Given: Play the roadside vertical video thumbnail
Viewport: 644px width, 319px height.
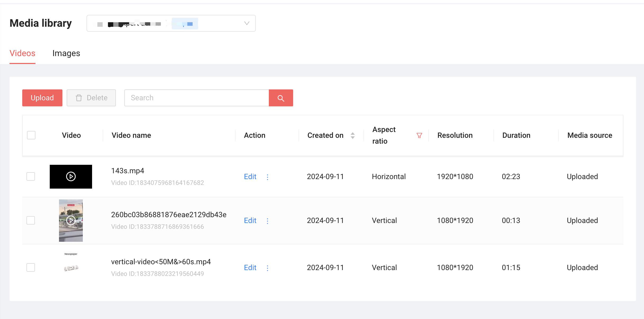Looking at the screenshot, I should pos(71,220).
